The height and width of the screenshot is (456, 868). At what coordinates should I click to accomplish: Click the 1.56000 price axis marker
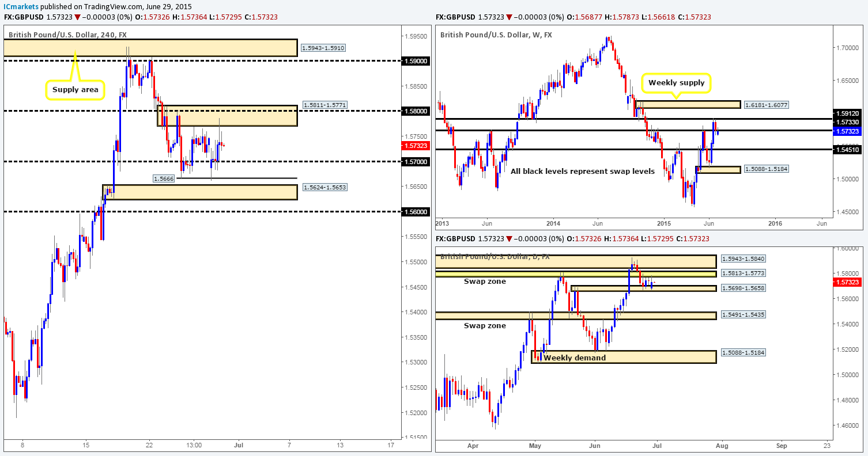click(417, 212)
